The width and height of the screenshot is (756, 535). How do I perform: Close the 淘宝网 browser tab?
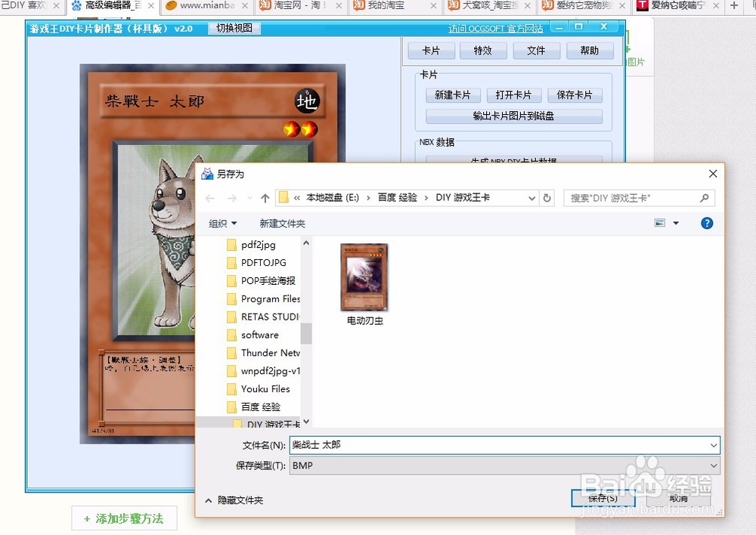tap(339, 6)
